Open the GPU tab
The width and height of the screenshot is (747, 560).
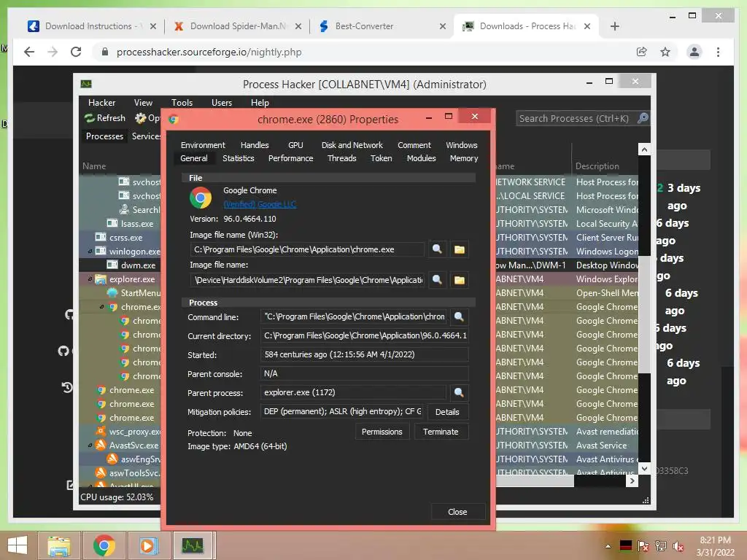[x=295, y=145]
